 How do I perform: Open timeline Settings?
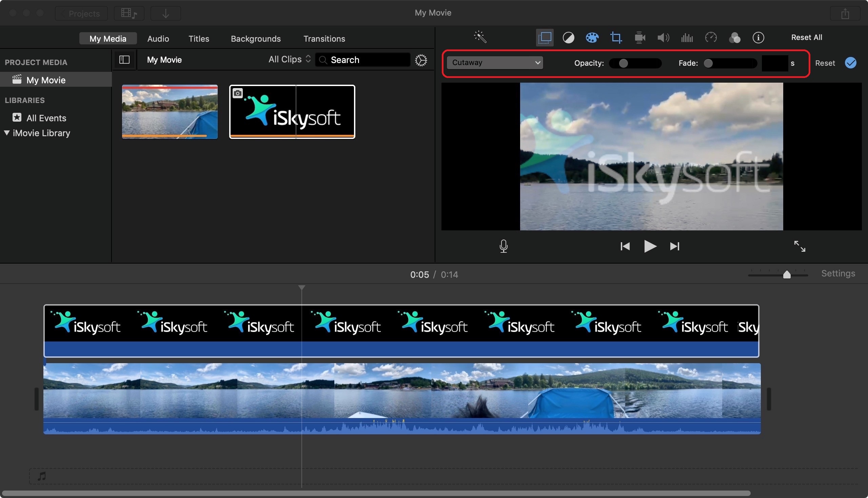[838, 273]
